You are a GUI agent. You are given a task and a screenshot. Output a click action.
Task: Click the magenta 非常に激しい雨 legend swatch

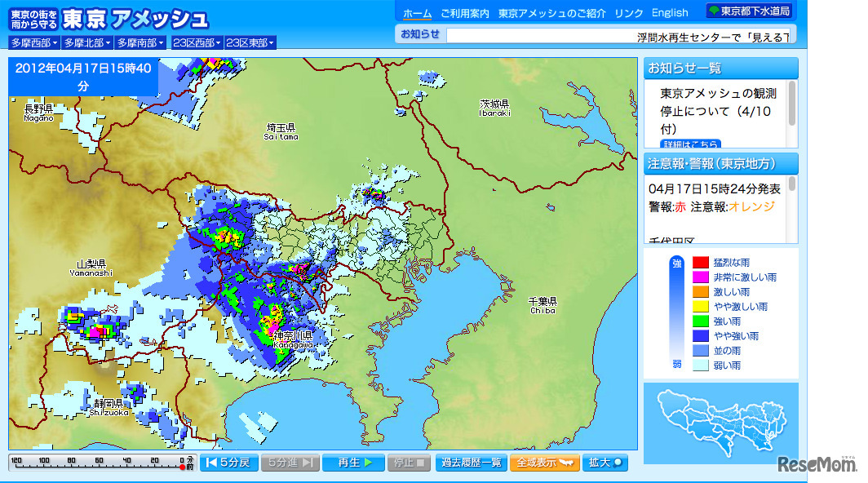pyautogui.click(x=700, y=277)
